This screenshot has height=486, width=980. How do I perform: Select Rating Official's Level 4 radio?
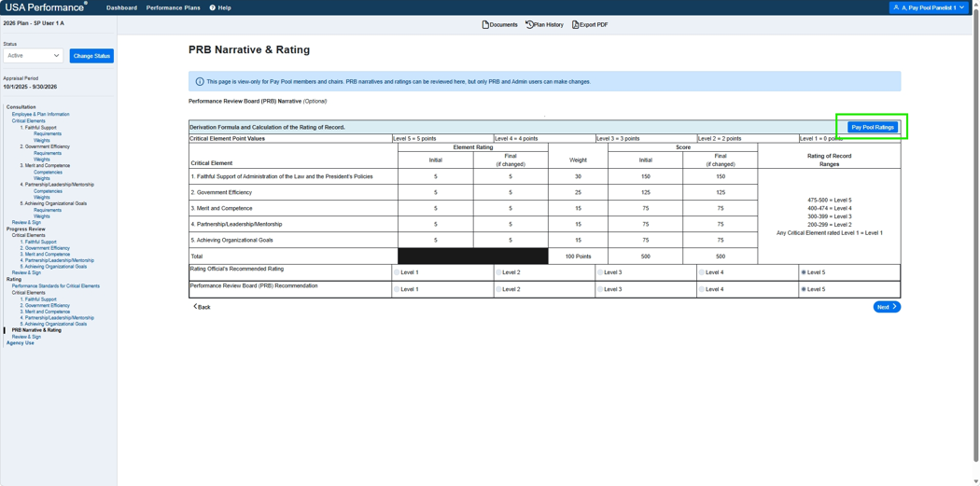pos(702,272)
